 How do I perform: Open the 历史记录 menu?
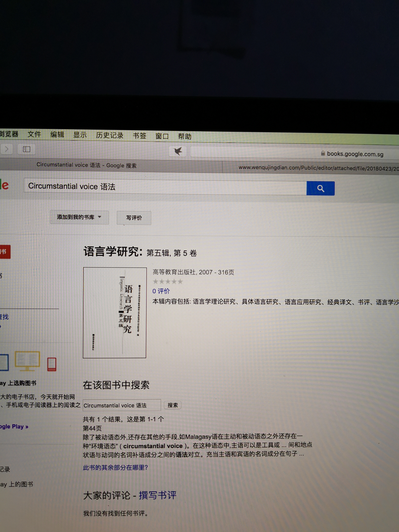[110, 135]
